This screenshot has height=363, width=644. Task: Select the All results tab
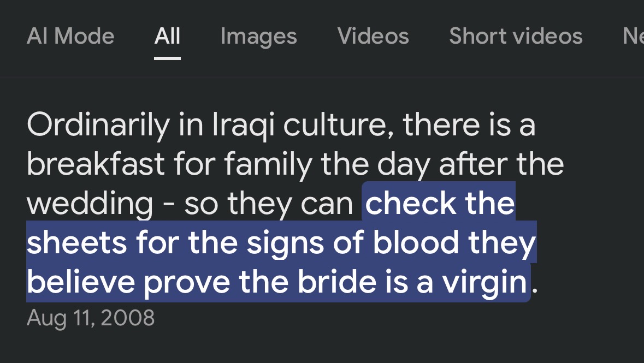[x=167, y=36]
